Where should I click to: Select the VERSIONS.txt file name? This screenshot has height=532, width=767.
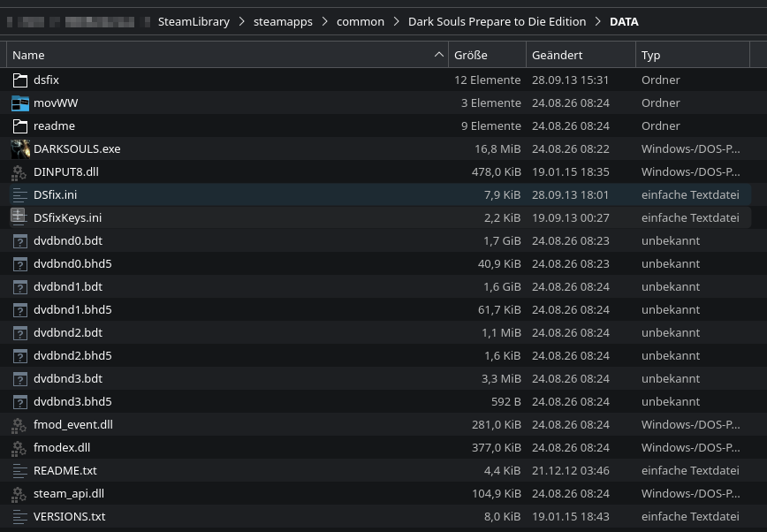click(69, 517)
